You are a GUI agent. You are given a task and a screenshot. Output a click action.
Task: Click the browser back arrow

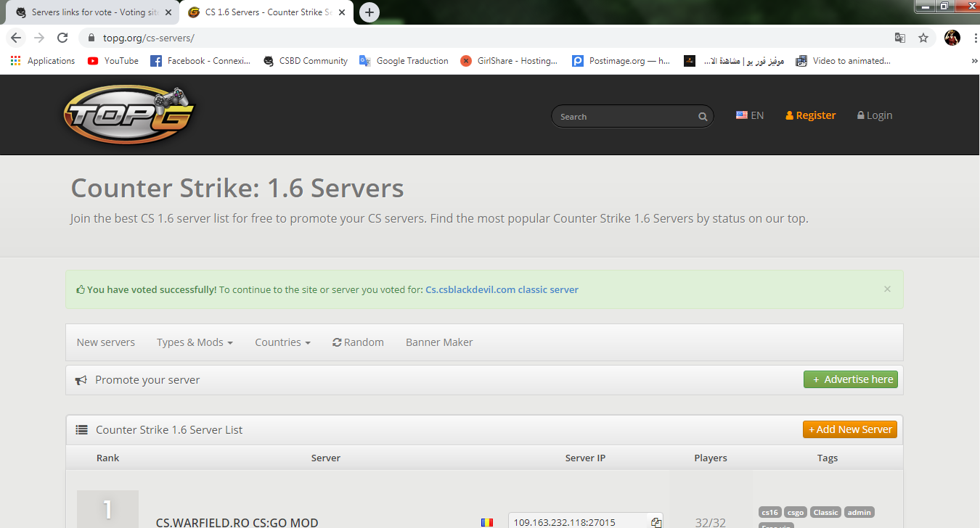[16, 38]
